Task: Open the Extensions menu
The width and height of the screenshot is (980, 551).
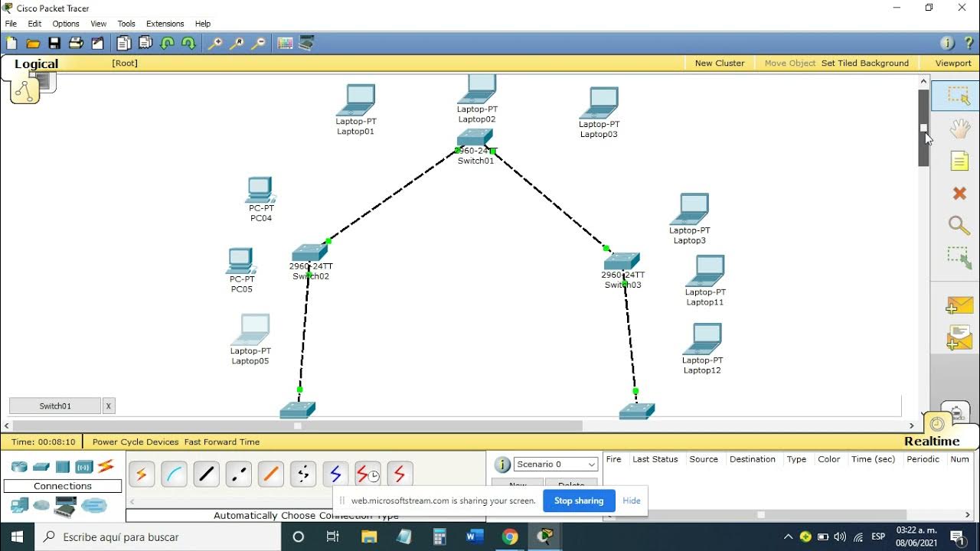Action: [165, 24]
